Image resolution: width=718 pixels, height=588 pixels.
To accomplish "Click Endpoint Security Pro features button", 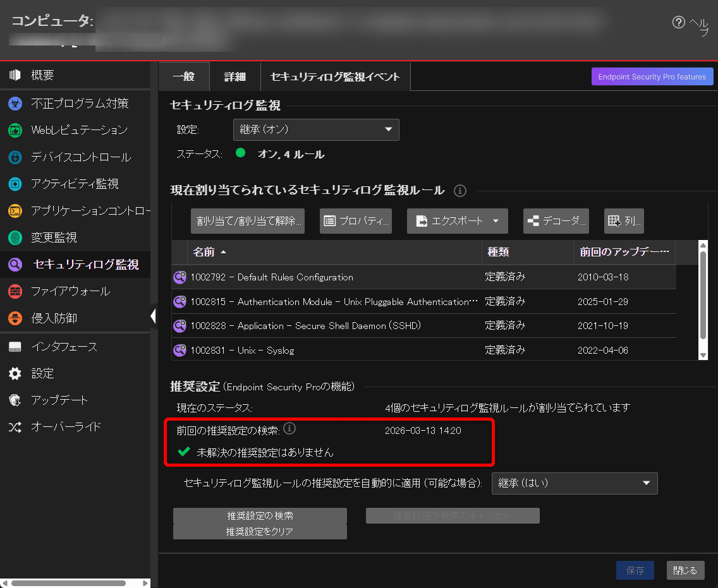I will pyautogui.click(x=652, y=76).
